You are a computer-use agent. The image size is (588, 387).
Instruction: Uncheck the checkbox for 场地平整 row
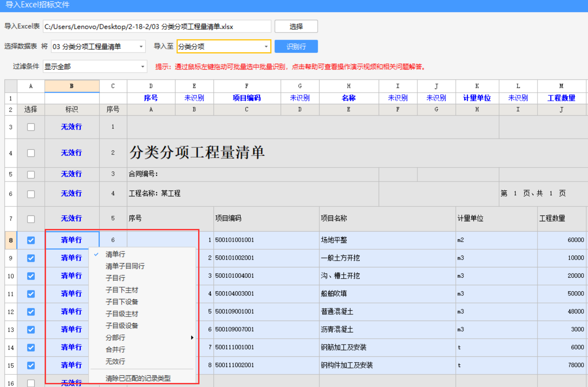pyautogui.click(x=31, y=240)
